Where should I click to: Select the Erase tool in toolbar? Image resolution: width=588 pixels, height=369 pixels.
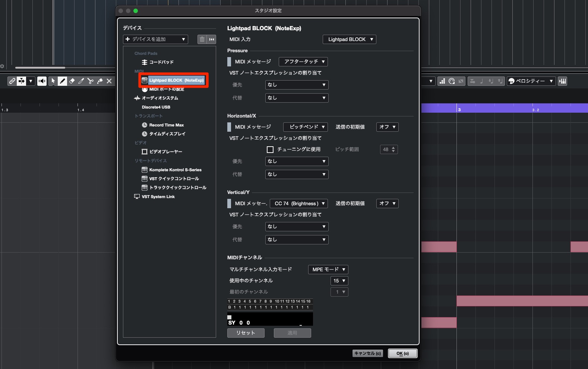click(x=72, y=81)
